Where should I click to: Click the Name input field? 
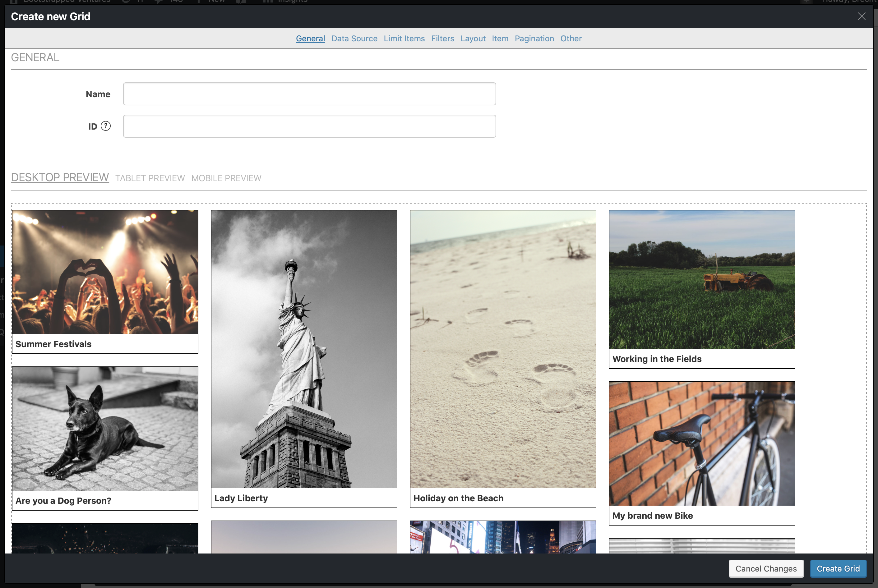[309, 94]
